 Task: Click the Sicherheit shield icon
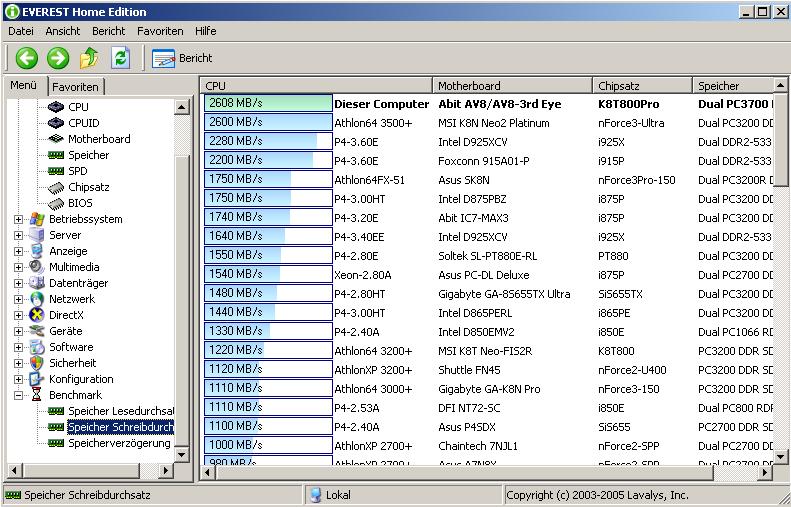click(36, 363)
